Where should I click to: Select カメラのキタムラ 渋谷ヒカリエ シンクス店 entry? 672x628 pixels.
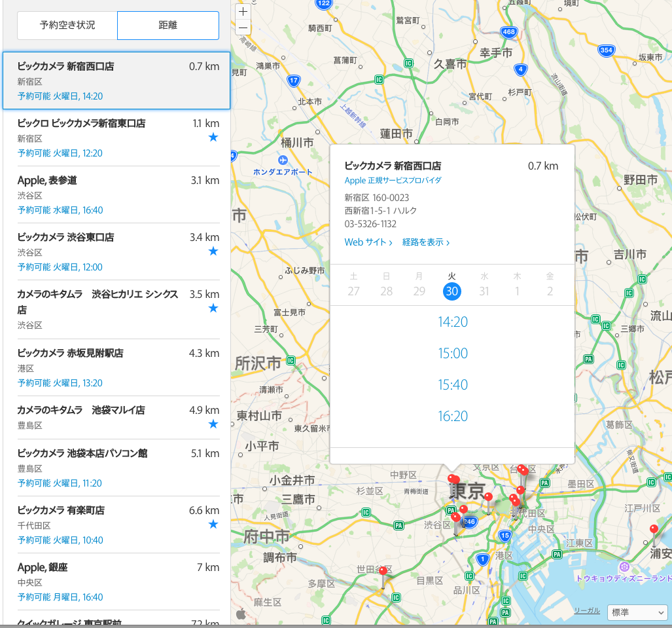click(x=118, y=310)
